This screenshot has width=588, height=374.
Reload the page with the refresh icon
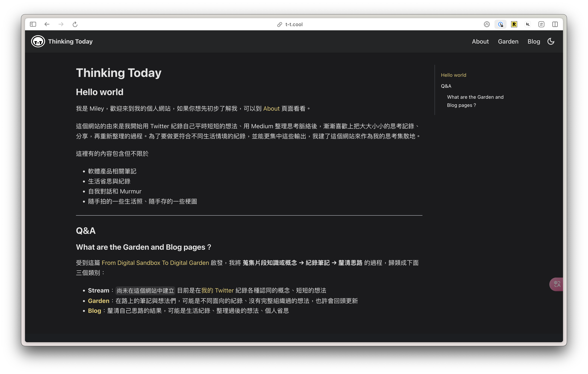pyautogui.click(x=75, y=24)
